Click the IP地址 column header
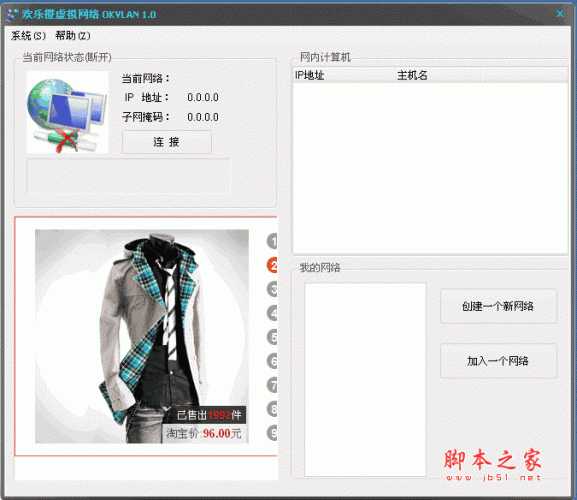This screenshot has height=500, width=577. 344,75
